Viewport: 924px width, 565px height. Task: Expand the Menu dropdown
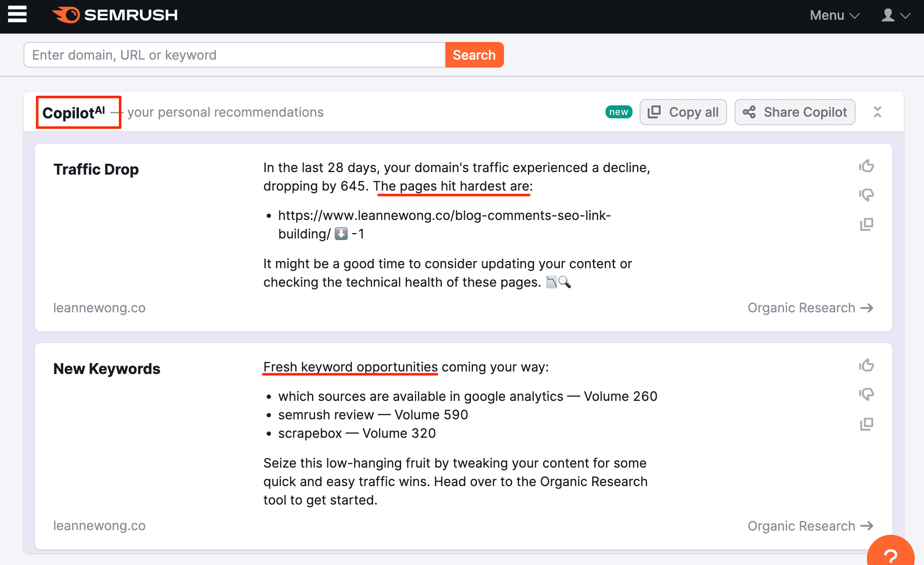835,16
